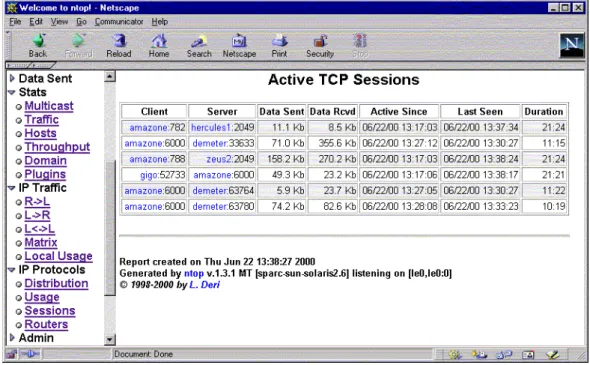Click demeter link in 63780 row
590x365 pixels.
point(210,207)
